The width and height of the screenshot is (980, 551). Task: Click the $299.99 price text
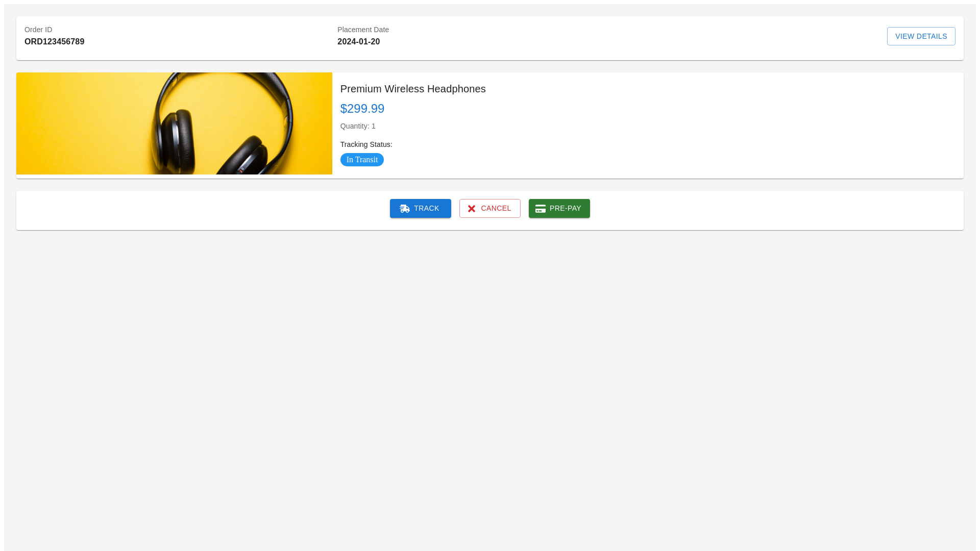[362, 109]
